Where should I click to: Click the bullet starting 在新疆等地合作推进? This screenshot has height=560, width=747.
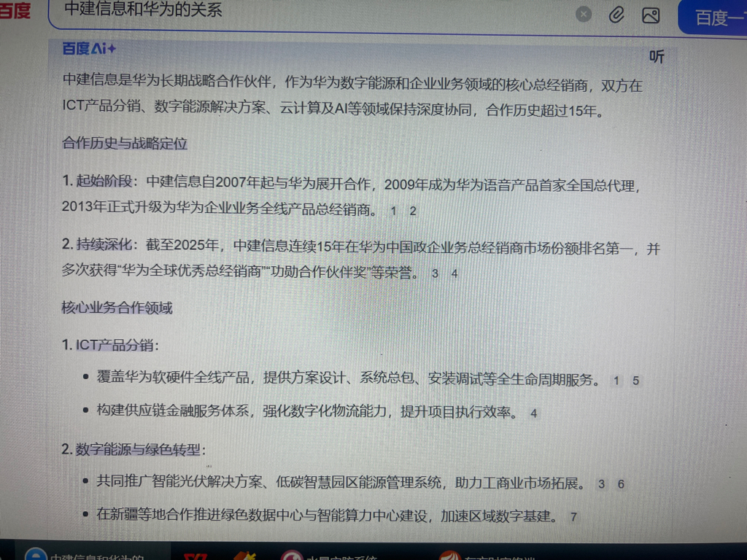(x=326, y=516)
